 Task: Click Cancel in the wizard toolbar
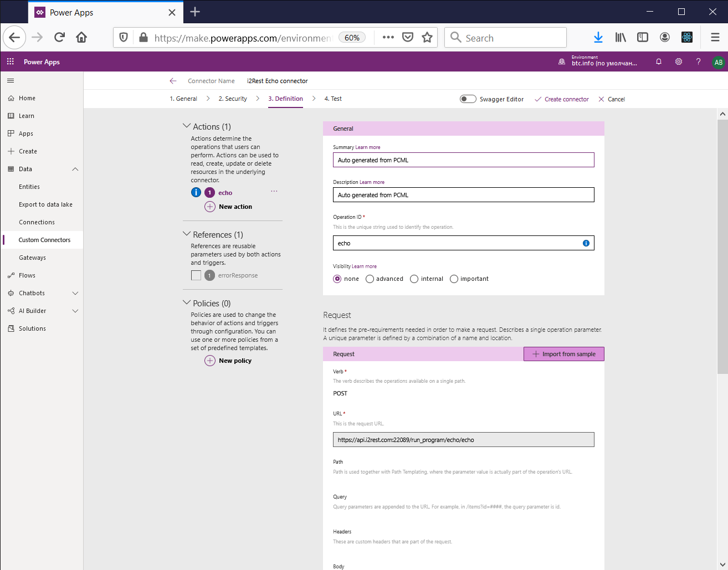point(612,99)
